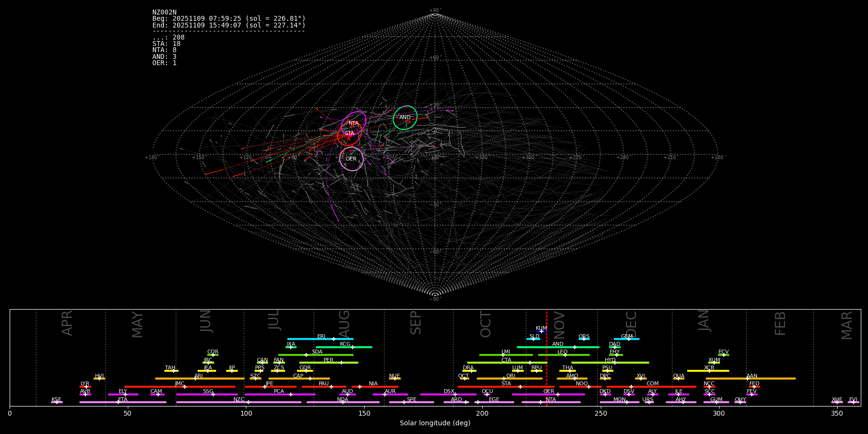Click the orange ARI shower bar

pyautogui.click(x=200, y=379)
